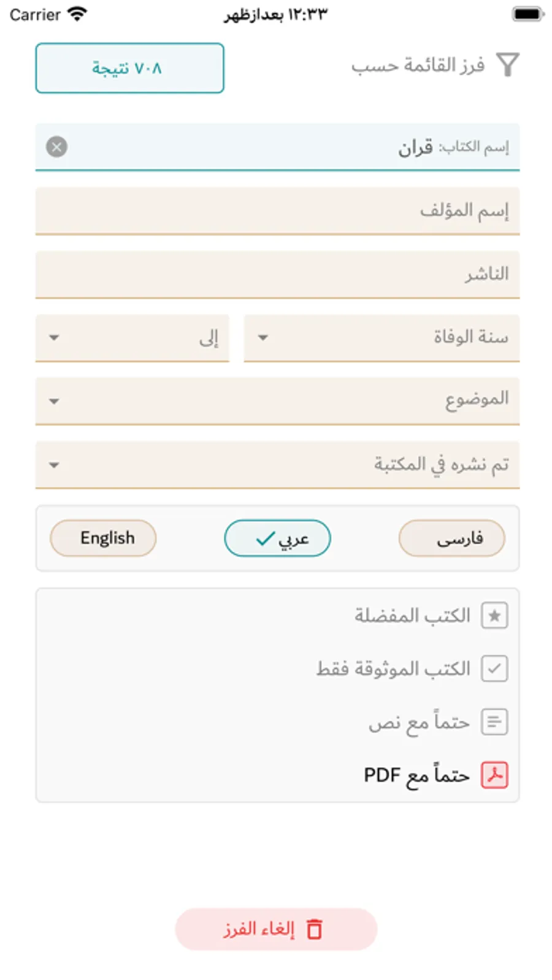Image resolution: width=552 pixels, height=980 pixels.
Task: Deselect the عربي language chip
Action: coord(277,538)
